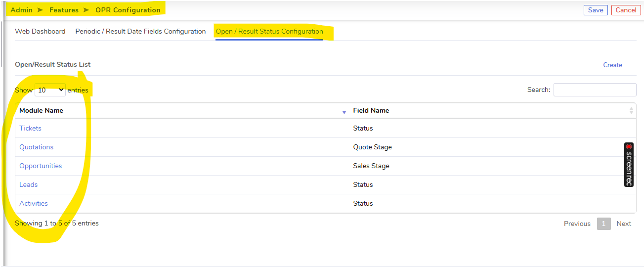Click the Module Name sort arrow icon
This screenshot has width=644, height=269.
tap(344, 113)
